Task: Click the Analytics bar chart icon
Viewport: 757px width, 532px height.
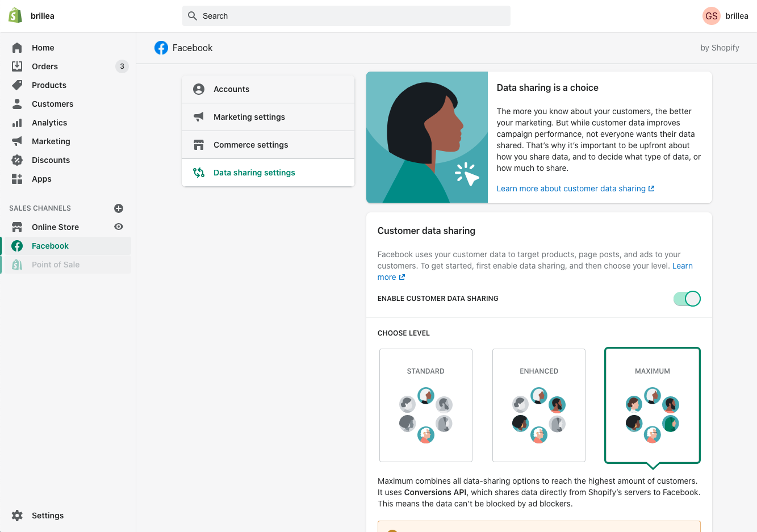Action: [17, 123]
